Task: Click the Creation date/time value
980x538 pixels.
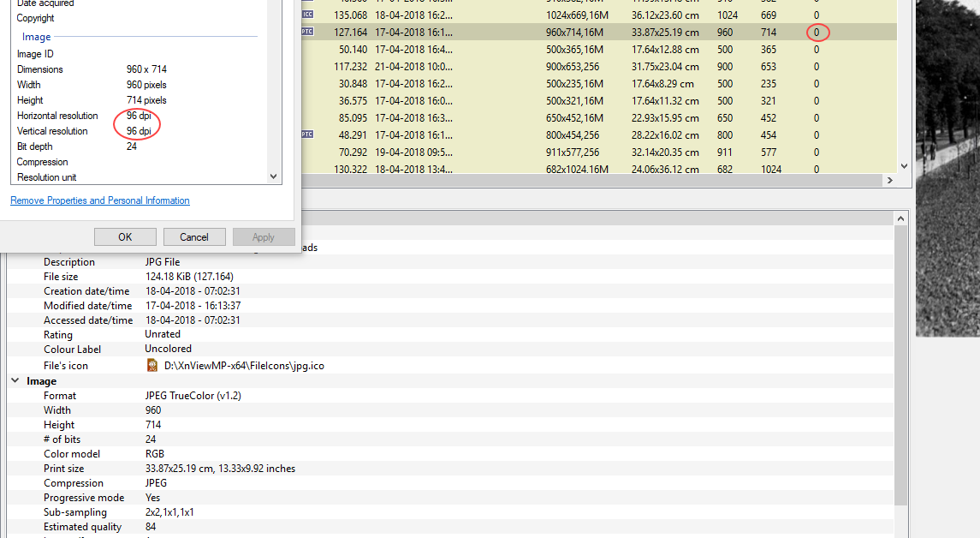Action: (193, 291)
